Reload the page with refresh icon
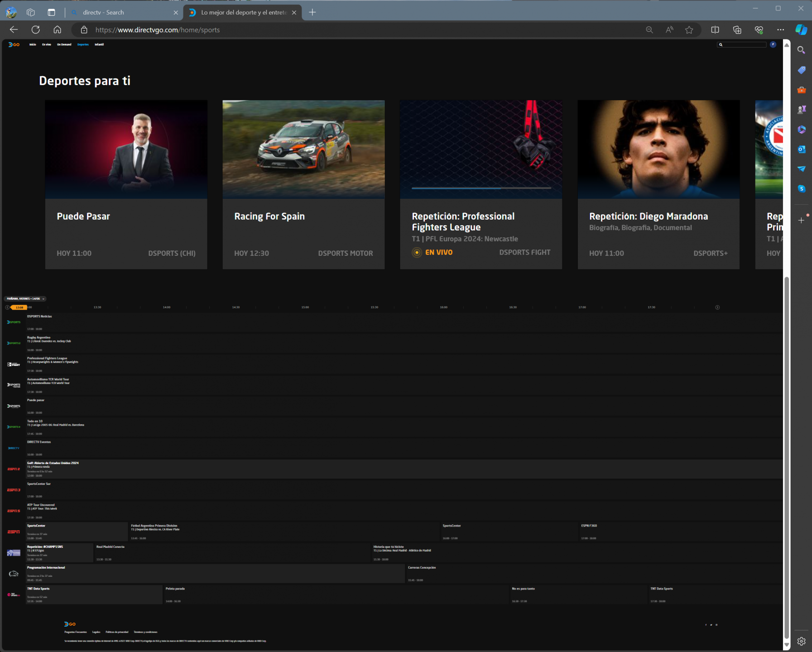 (36, 30)
